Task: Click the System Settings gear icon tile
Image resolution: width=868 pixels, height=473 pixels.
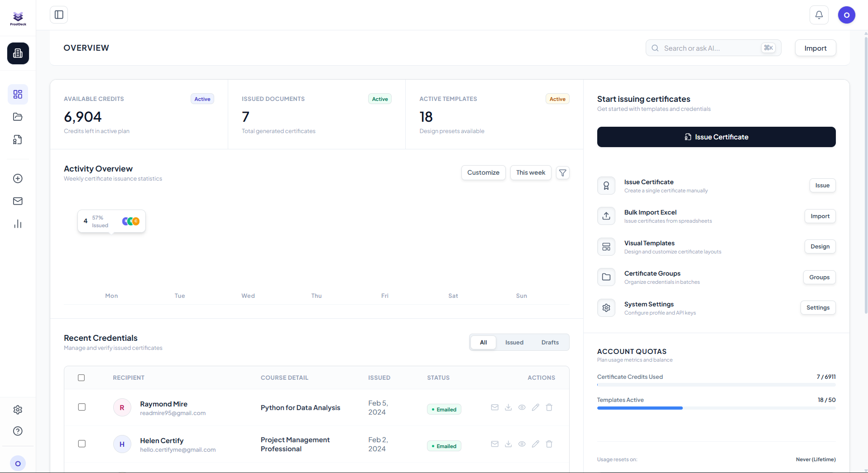Action: pyautogui.click(x=606, y=308)
